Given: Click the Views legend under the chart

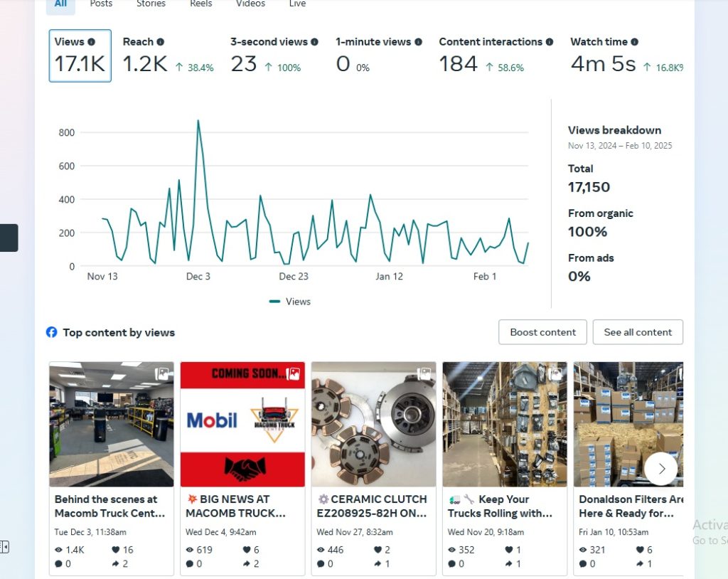Looking at the screenshot, I should click(290, 302).
